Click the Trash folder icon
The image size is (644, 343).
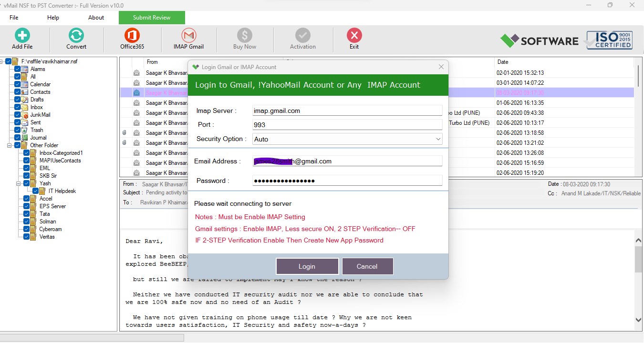[25, 130]
